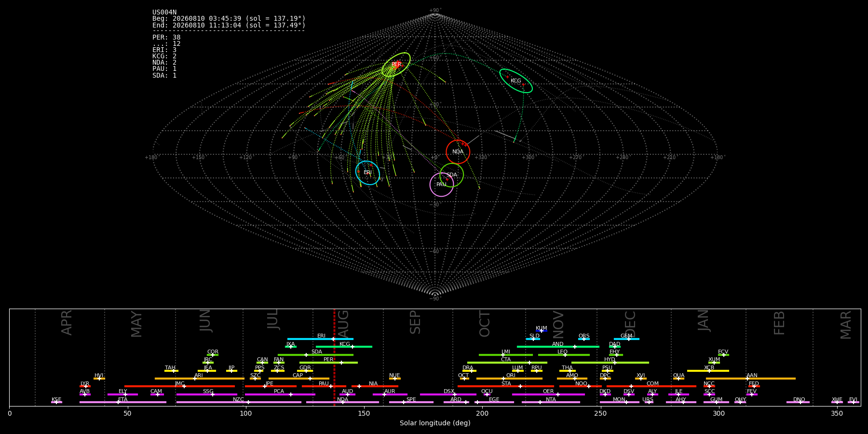The image size is (868, 434).
Task: Select the KCG radiant ellipse
Action: click(x=516, y=81)
